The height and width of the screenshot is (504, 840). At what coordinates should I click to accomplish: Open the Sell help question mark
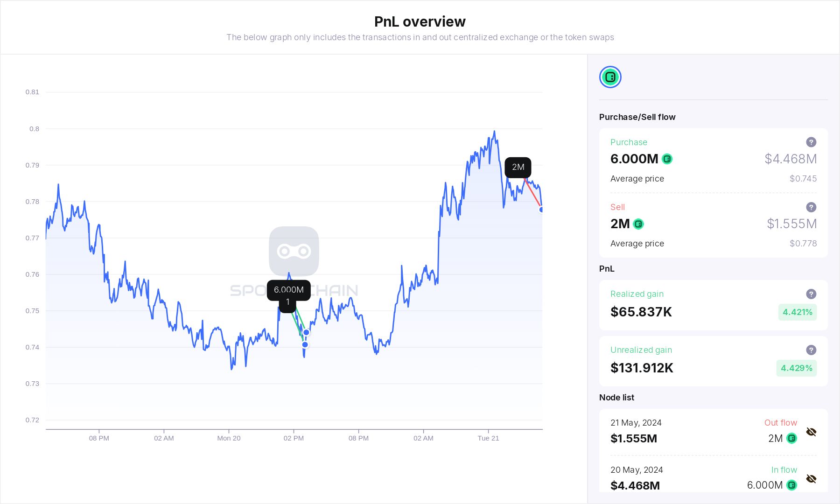pyautogui.click(x=812, y=207)
